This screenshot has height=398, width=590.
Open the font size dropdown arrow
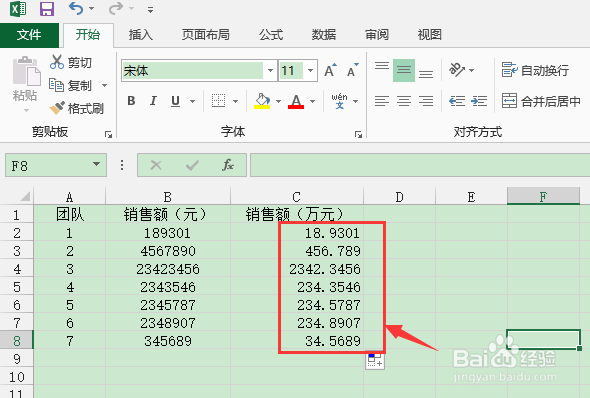point(310,70)
